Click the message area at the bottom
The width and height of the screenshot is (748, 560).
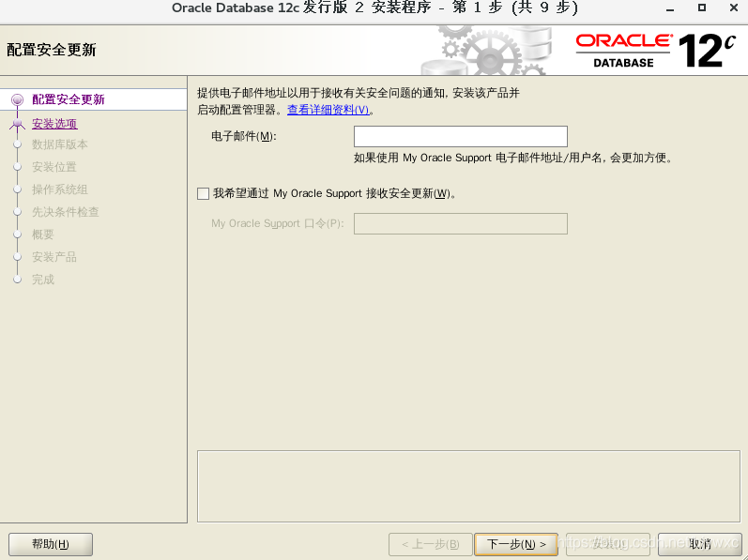(468, 486)
